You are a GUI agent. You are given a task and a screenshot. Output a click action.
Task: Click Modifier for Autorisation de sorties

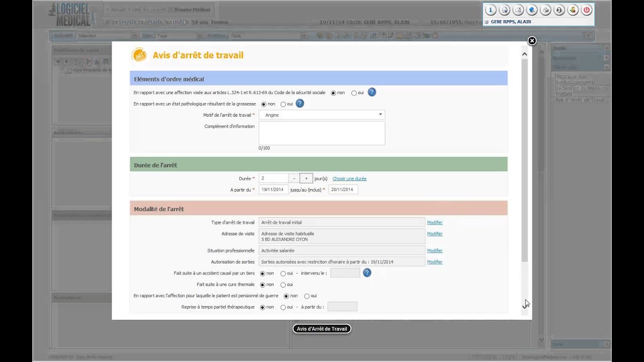tap(435, 262)
